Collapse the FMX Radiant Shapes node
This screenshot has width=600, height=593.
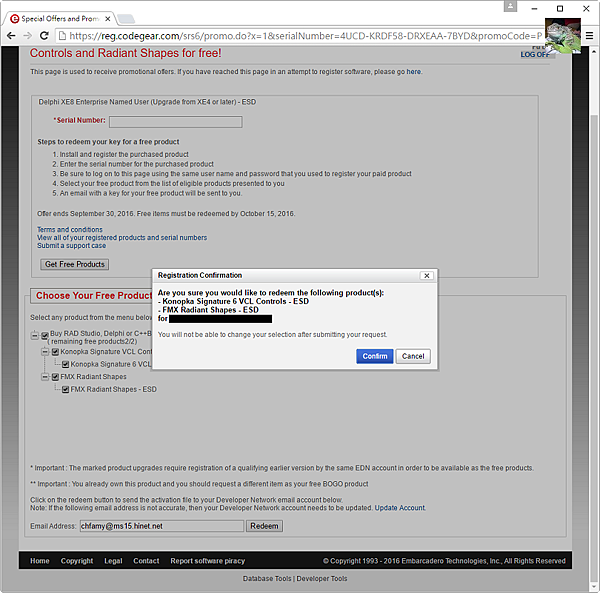click(x=45, y=377)
